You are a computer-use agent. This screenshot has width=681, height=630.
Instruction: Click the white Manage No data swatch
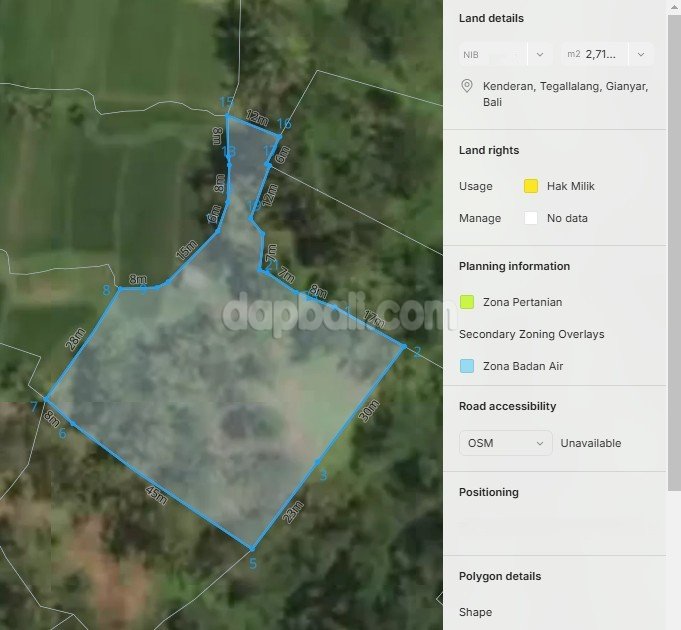(x=531, y=218)
